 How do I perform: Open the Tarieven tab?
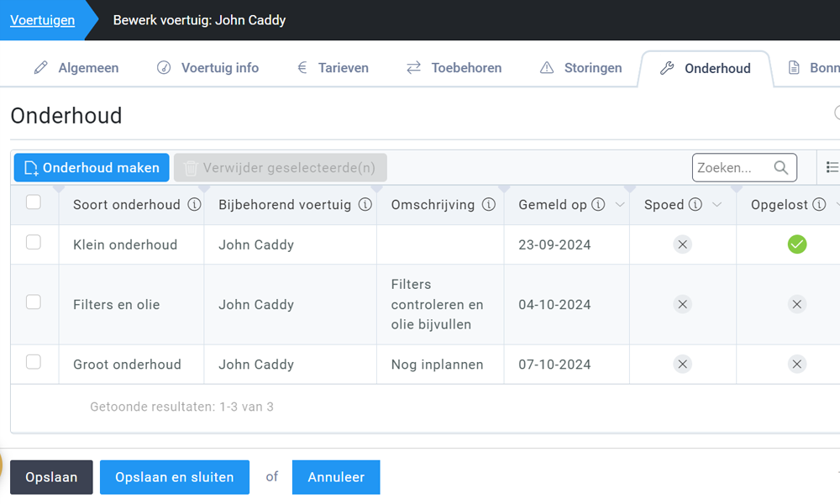333,68
